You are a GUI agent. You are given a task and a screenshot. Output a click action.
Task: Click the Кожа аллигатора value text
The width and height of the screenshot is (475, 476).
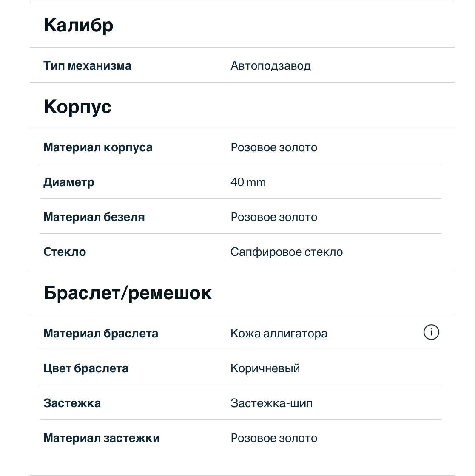279,334
